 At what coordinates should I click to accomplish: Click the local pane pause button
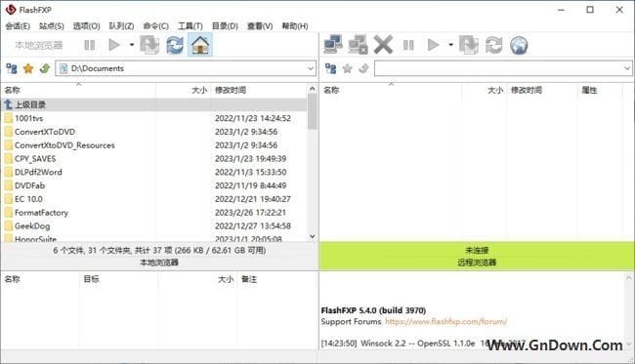(90, 45)
